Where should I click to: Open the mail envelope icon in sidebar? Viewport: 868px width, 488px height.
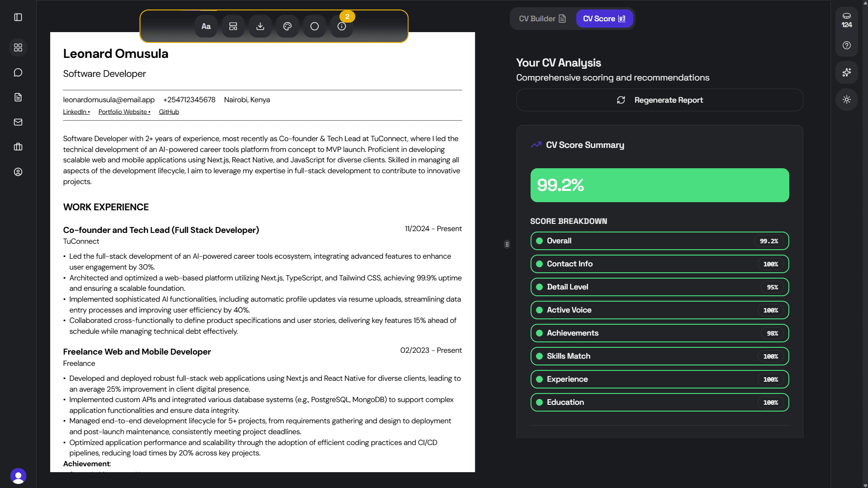click(x=18, y=122)
